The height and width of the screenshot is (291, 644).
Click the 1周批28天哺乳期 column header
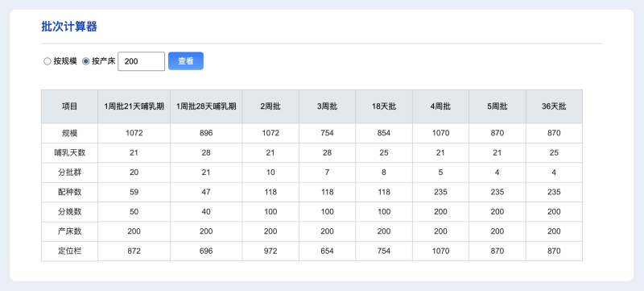206,106
